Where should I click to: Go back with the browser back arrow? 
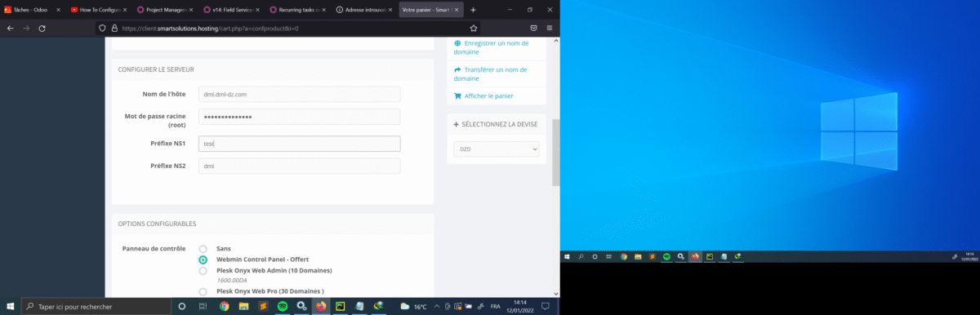[10, 28]
